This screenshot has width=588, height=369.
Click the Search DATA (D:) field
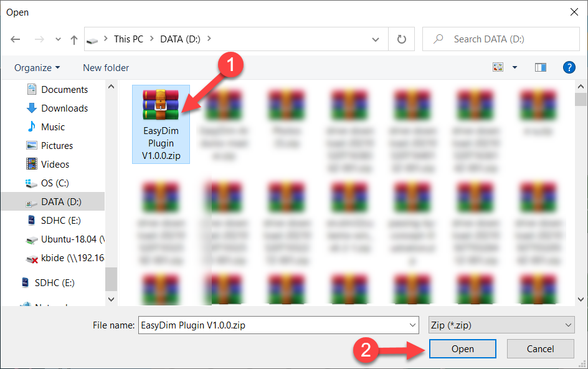(x=501, y=39)
